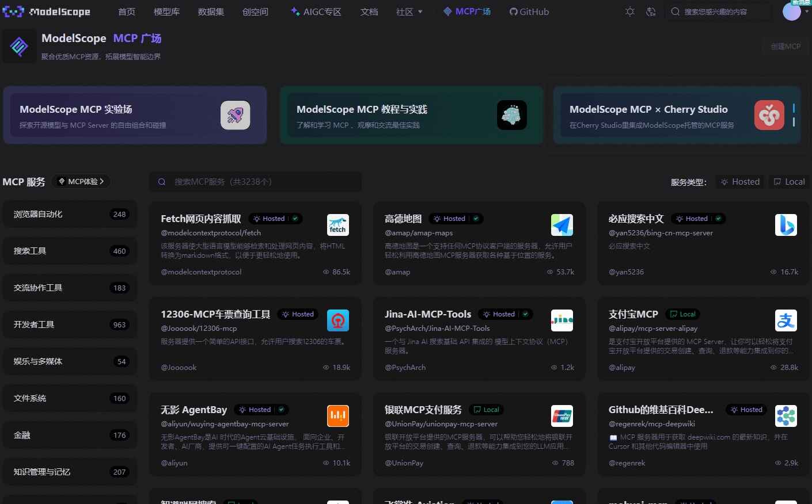
Task: Click the GitHub octocat icon
Action: [513, 12]
